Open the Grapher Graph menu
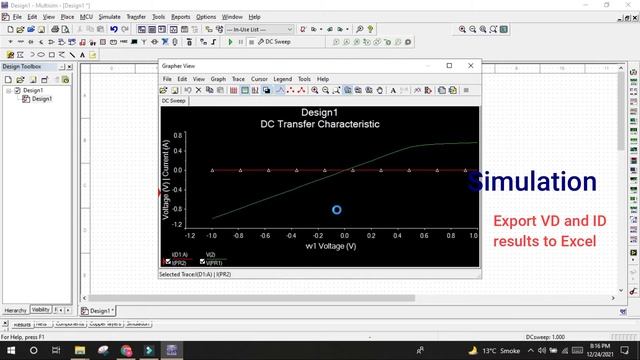The width and height of the screenshot is (640, 360). [218, 79]
